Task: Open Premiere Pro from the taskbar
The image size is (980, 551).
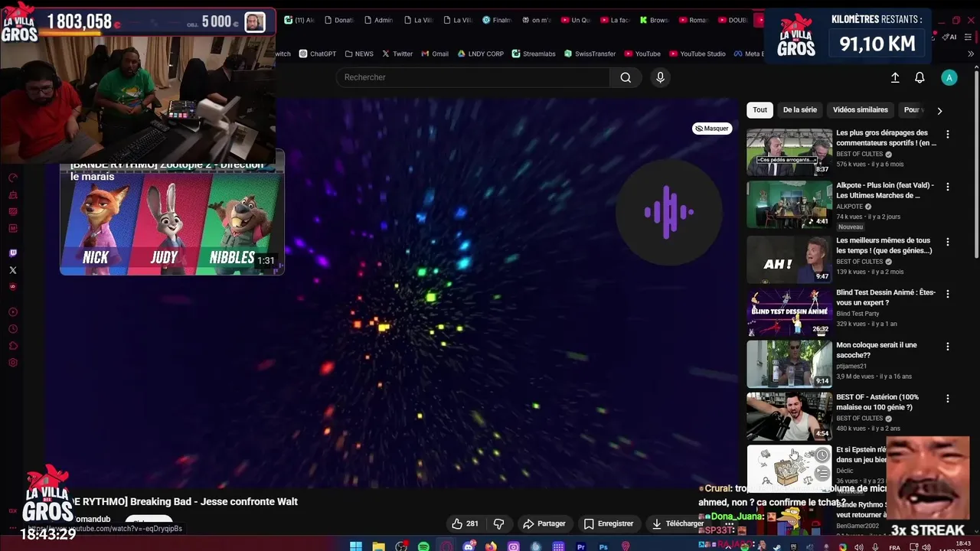Action: click(x=581, y=546)
